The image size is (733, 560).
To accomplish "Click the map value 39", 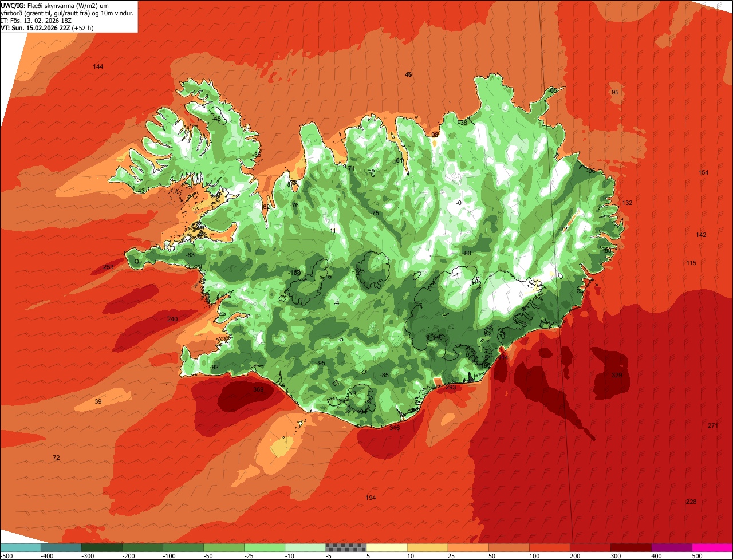I will 98,402.
